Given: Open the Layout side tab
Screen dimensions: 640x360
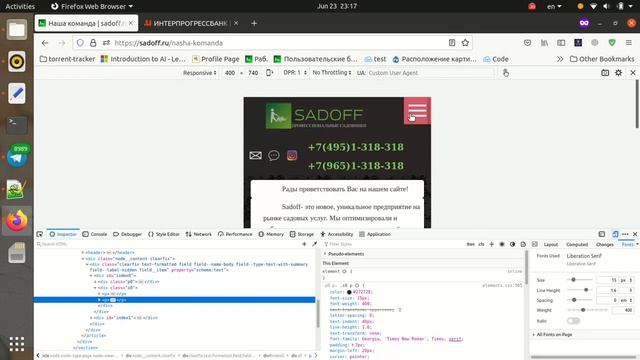Looking at the screenshot, I should pos(551,244).
